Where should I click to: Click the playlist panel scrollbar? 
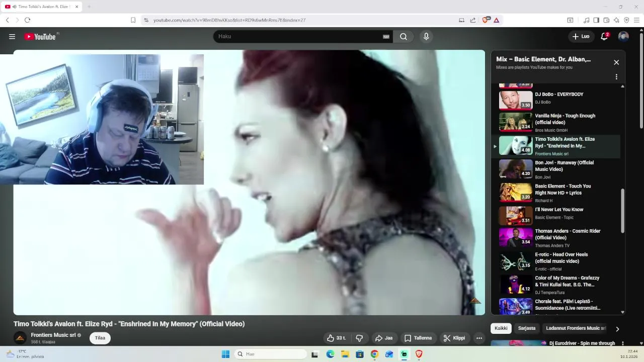tap(622, 211)
